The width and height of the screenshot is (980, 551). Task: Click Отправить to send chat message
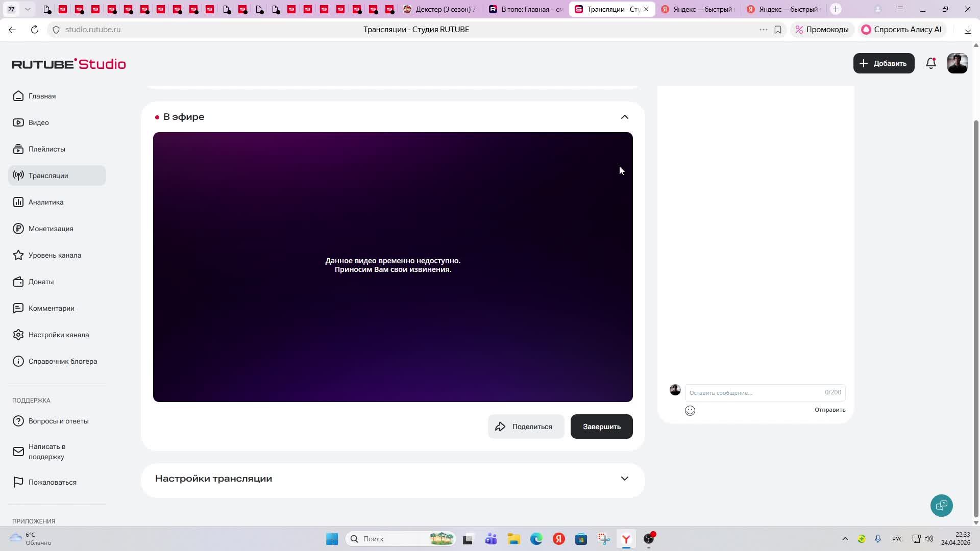(x=829, y=410)
